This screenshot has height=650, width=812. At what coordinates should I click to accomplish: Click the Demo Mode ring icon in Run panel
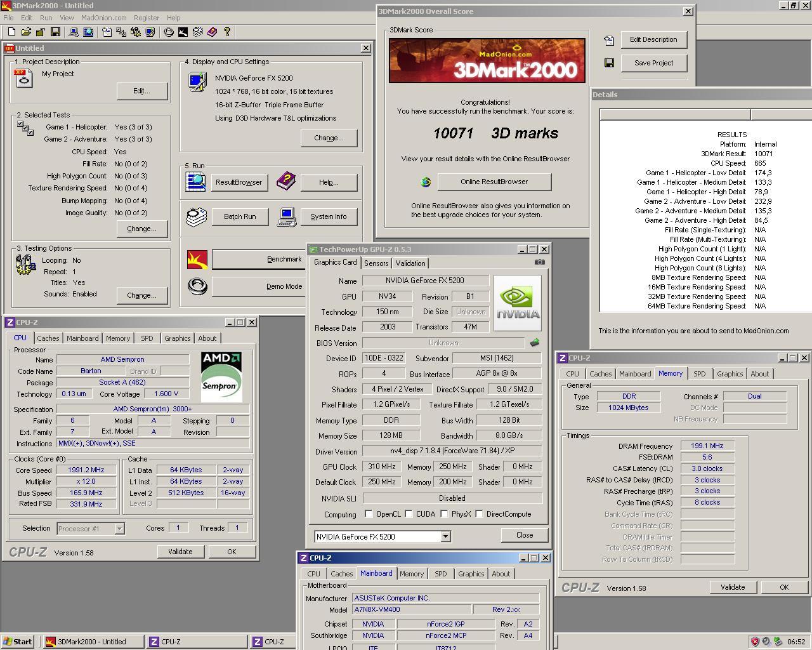click(197, 286)
